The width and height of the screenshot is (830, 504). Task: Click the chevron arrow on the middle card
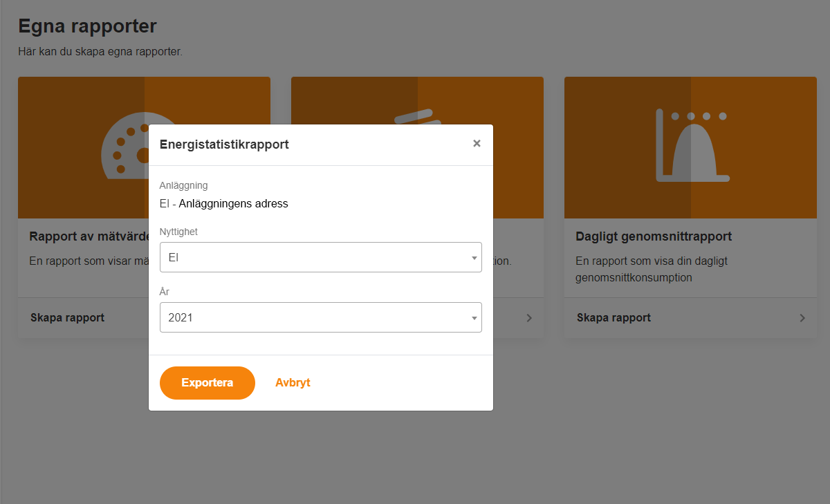(x=529, y=318)
